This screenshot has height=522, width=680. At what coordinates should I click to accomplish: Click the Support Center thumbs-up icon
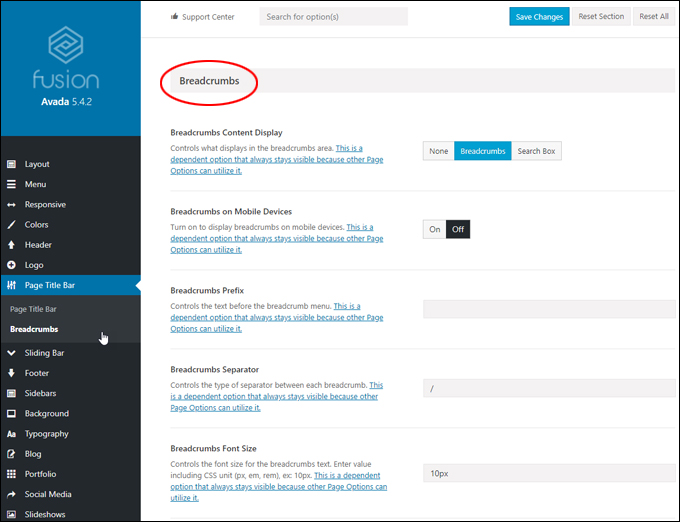click(x=174, y=16)
